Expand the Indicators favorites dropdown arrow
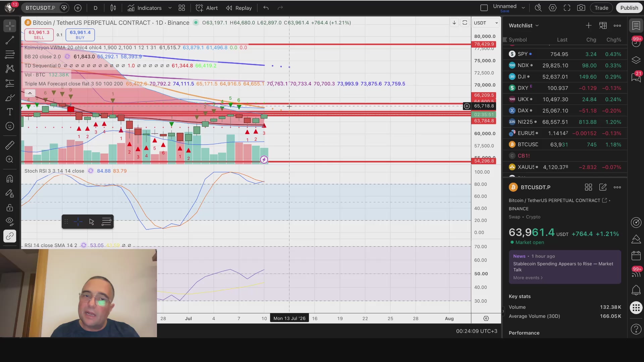 170,8
